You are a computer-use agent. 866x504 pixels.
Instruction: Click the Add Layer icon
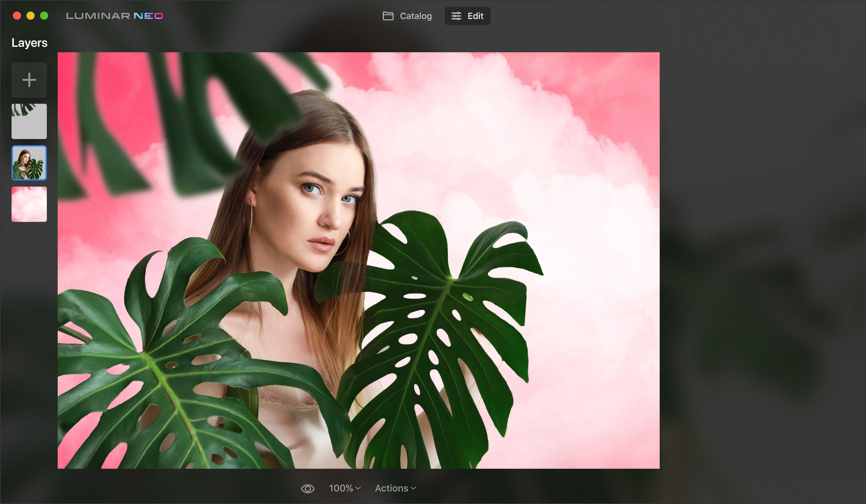[28, 79]
